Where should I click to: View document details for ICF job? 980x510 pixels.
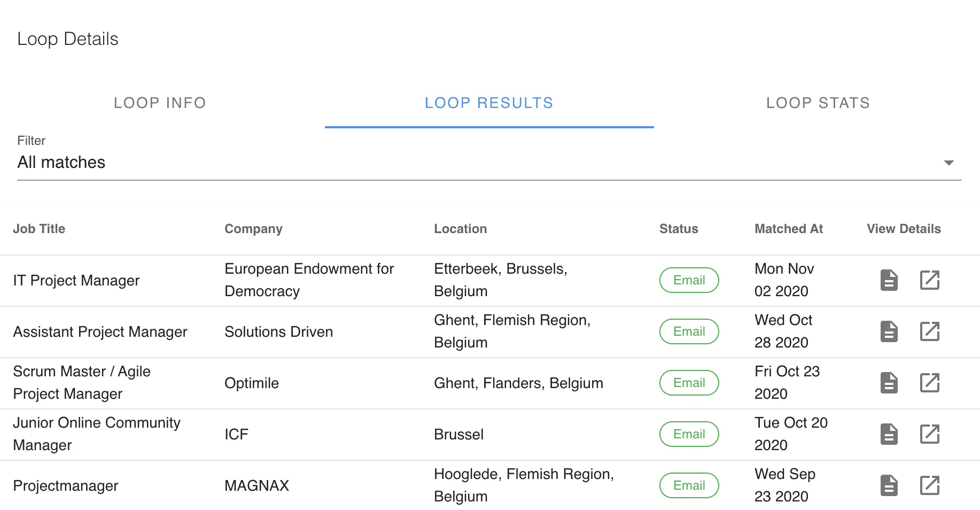click(x=889, y=434)
